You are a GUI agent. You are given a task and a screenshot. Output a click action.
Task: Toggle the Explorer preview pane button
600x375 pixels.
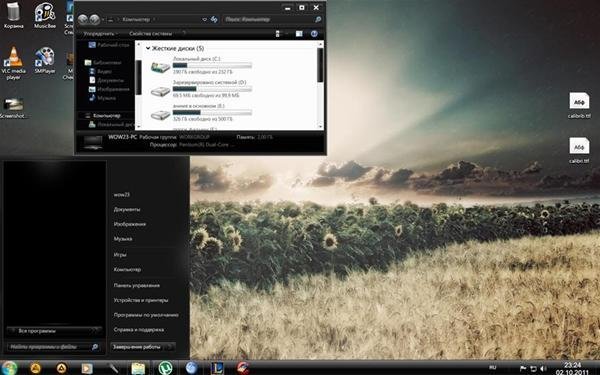299,34
